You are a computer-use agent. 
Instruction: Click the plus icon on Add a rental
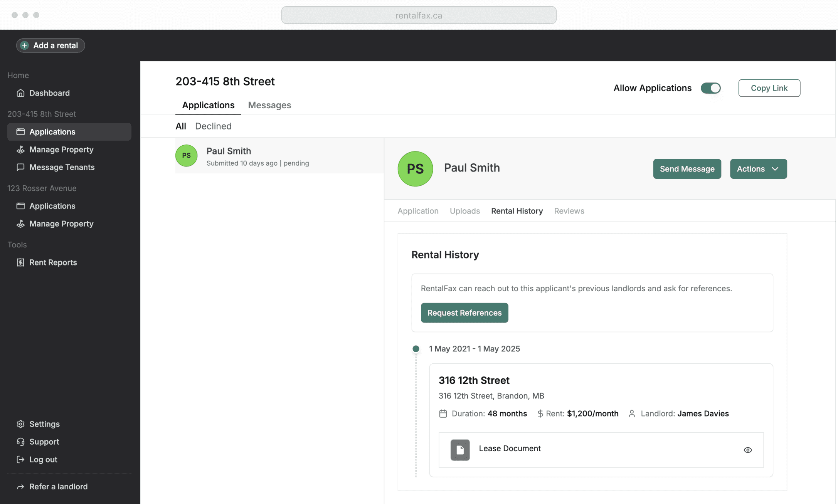[24, 45]
